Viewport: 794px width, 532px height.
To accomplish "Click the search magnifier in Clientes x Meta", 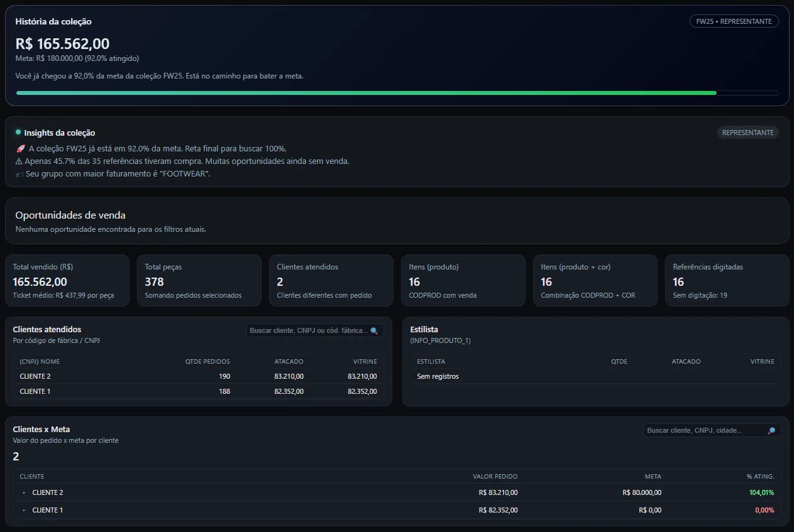I will 771,431.
